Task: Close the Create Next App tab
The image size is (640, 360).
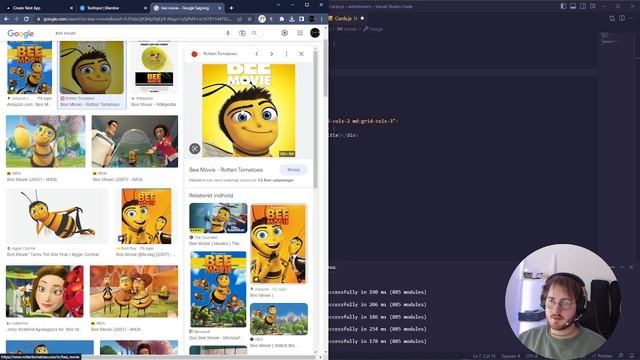Action: (71, 8)
